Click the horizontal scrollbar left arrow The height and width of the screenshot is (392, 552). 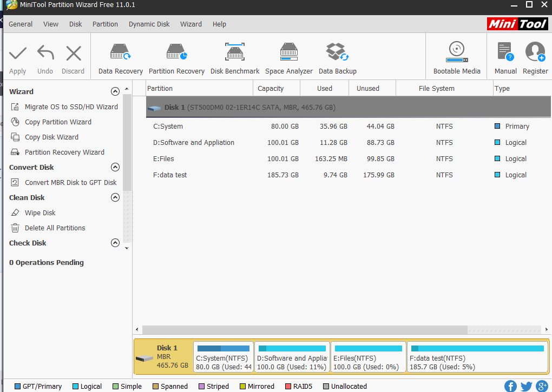pos(137,329)
